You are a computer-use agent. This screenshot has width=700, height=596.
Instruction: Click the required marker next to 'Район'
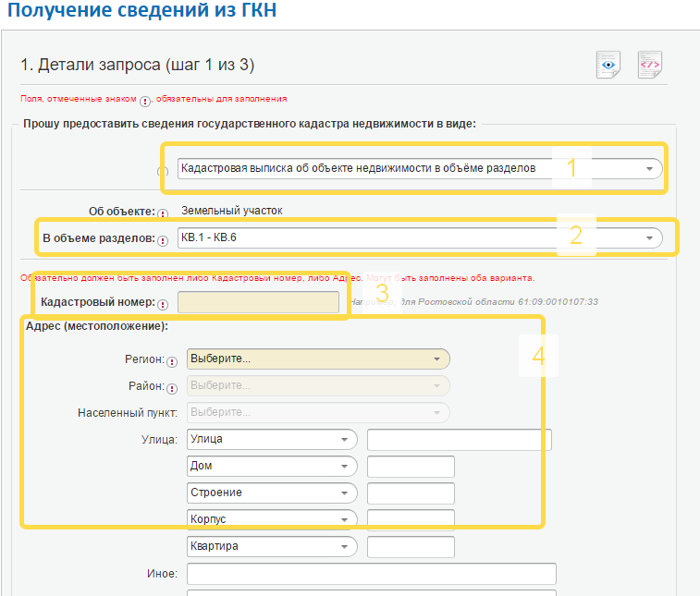(x=171, y=387)
